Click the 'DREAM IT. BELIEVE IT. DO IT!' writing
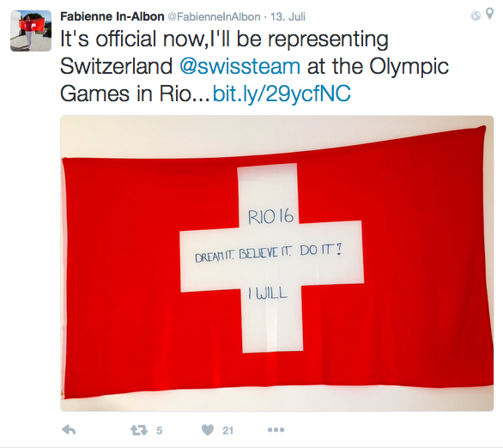 [x=268, y=253]
